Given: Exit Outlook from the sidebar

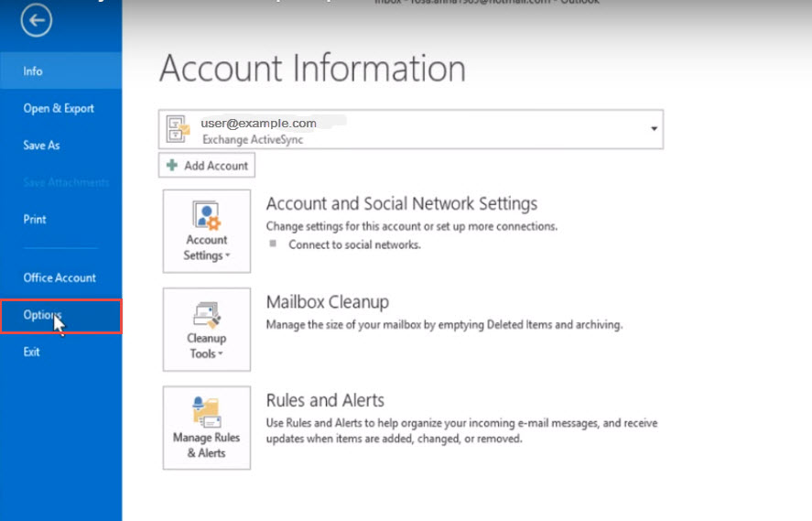Looking at the screenshot, I should (x=32, y=352).
